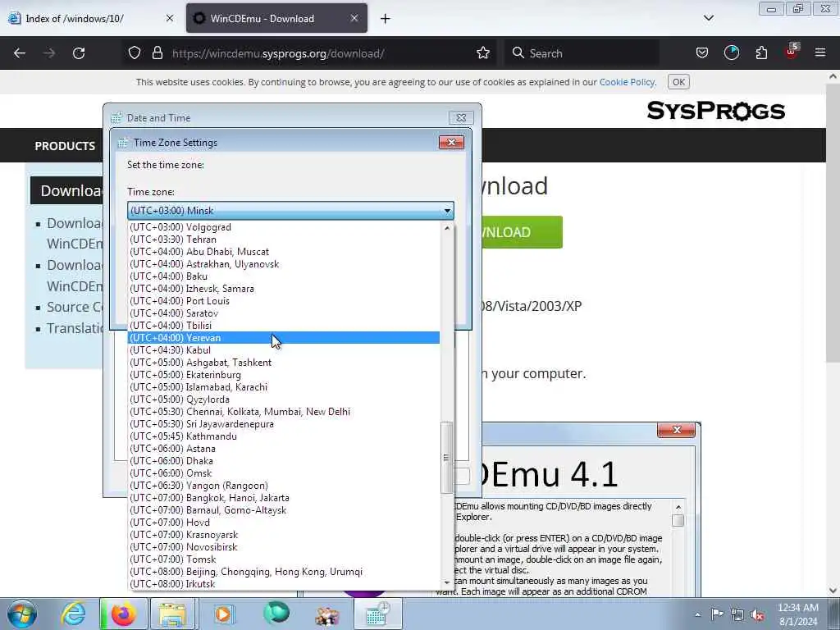Pick (UTC+04:00) Baku time zone
The image size is (840, 630).
pyautogui.click(x=283, y=276)
